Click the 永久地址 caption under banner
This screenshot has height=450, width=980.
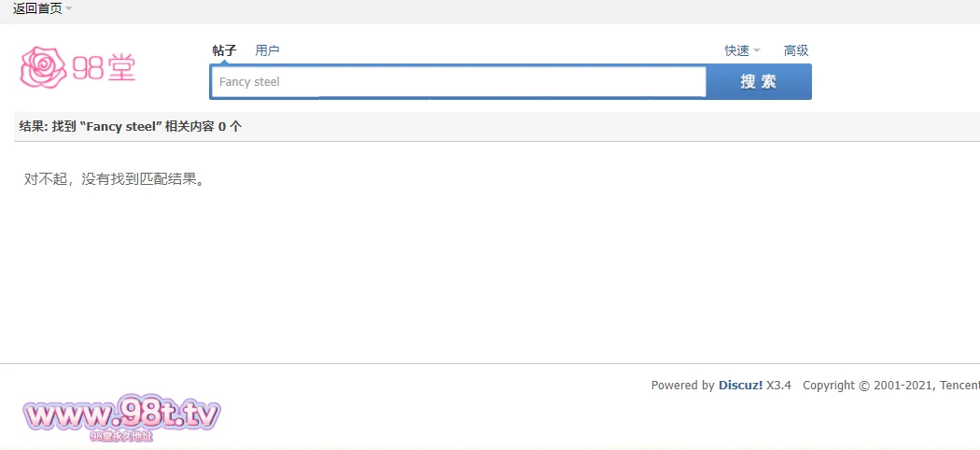(121, 436)
